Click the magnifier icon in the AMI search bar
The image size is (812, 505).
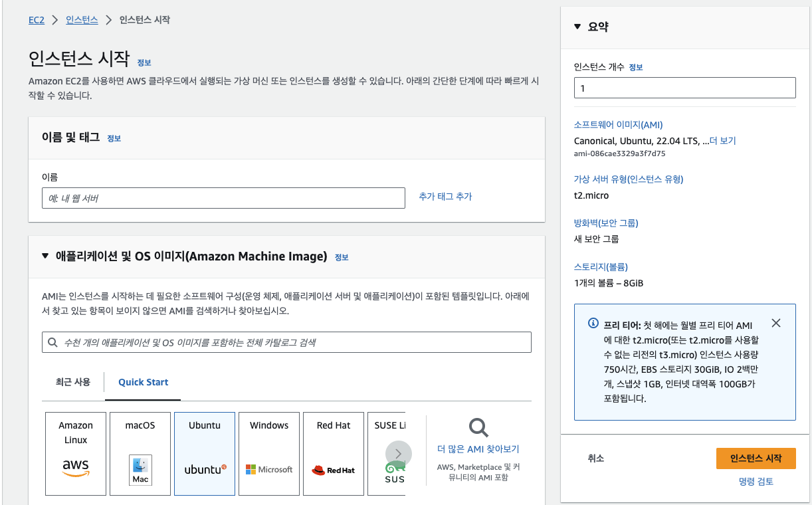pyautogui.click(x=52, y=342)
